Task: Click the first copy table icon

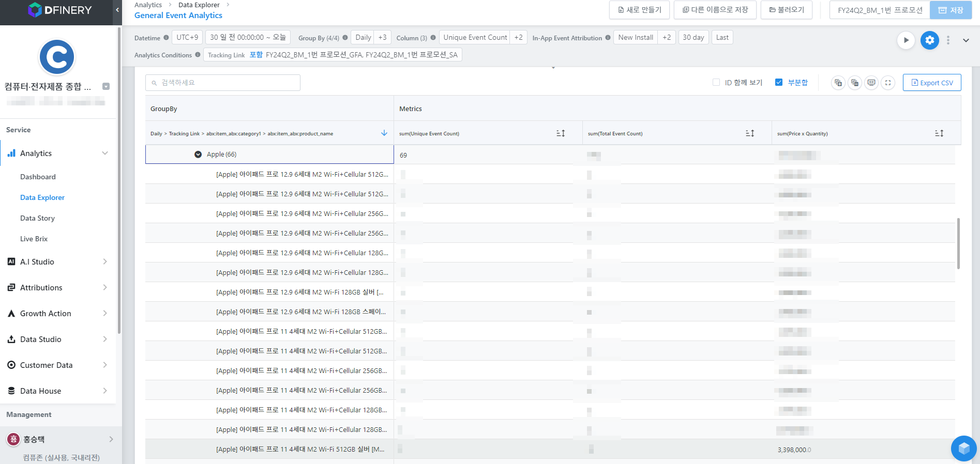Action: 838,83
